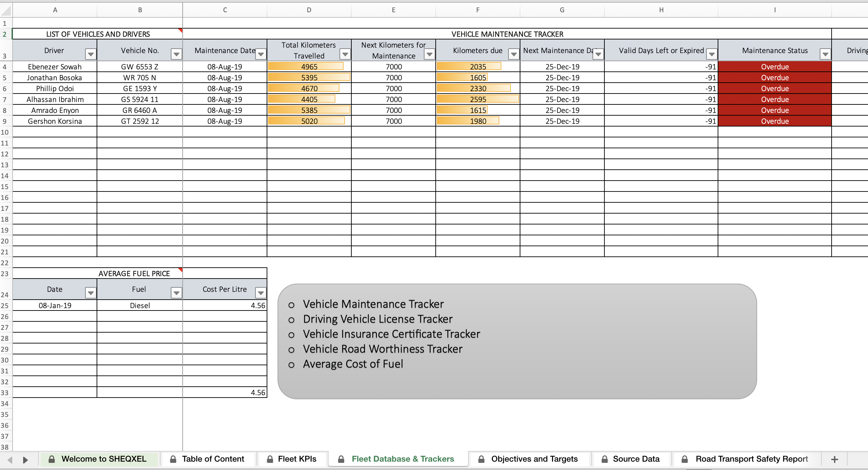The image size is (868, 470).
Task: Switch to Objectives and Targets sheet tab
Action: tap(529, 459)
